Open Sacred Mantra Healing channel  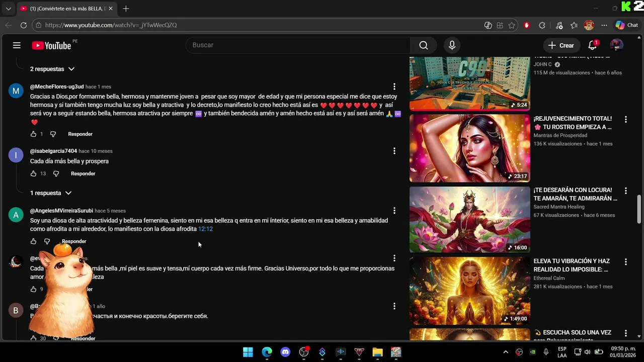[x=559, y=207]
